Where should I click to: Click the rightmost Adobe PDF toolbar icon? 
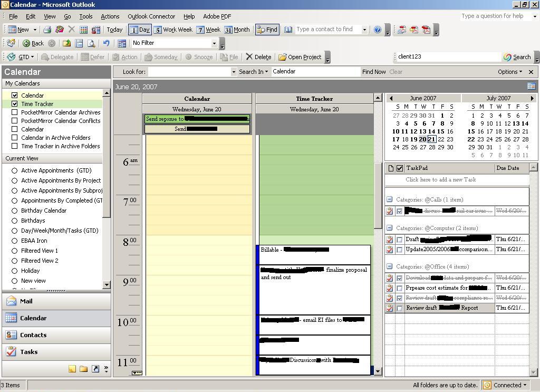(426, 30)
